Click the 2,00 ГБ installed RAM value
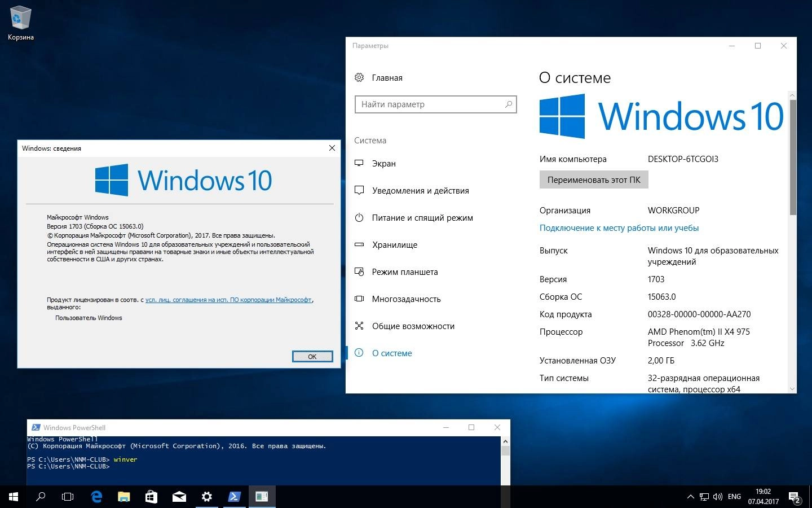This screenshot has height=508, width=812. coord(661,361)
